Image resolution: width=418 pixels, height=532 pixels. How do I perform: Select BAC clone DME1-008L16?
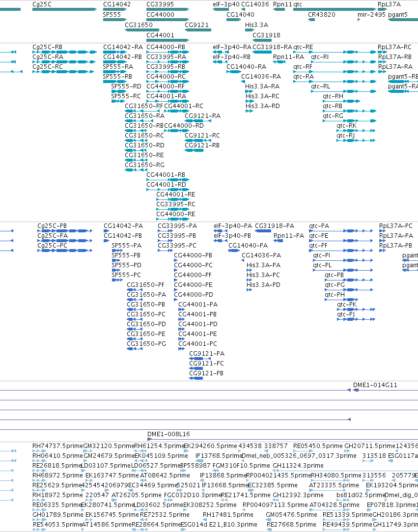point(168,434)
